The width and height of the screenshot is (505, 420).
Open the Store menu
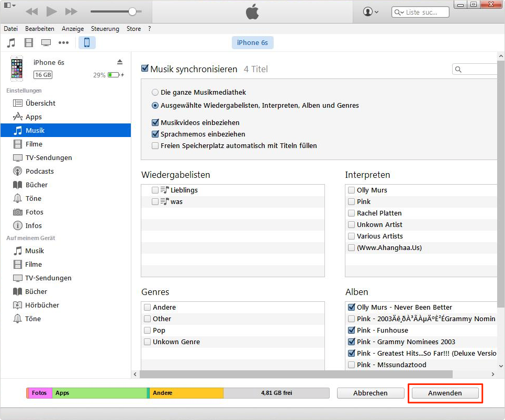pyautogui.click(x=133, y=29)
